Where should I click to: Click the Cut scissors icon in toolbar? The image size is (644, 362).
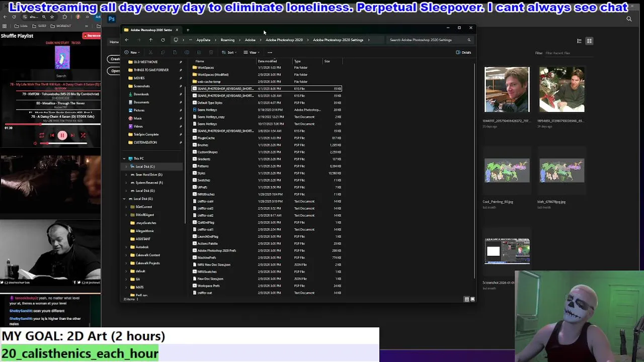150,52
